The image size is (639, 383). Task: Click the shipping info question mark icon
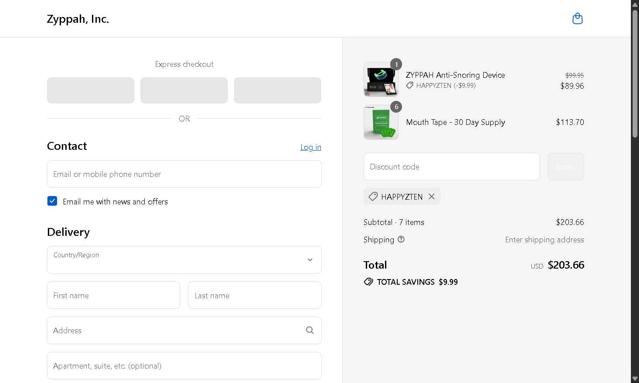click(x=401, y=240)
